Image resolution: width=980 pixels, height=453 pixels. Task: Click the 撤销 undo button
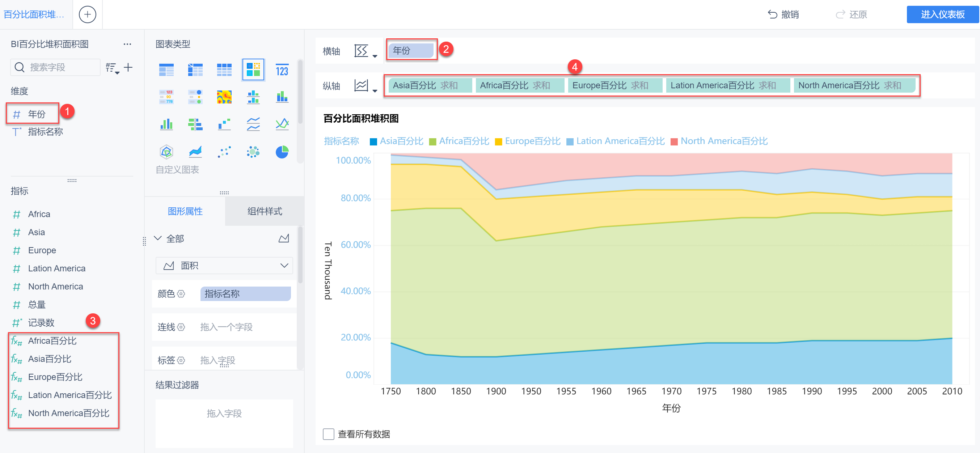[x=783, y=14]
